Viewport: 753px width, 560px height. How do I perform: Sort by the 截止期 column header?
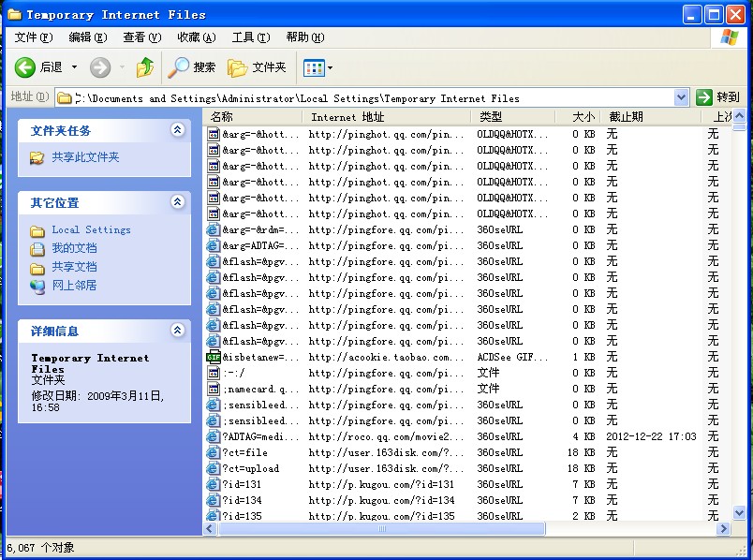pyautogui.click(x=653, y=117)
